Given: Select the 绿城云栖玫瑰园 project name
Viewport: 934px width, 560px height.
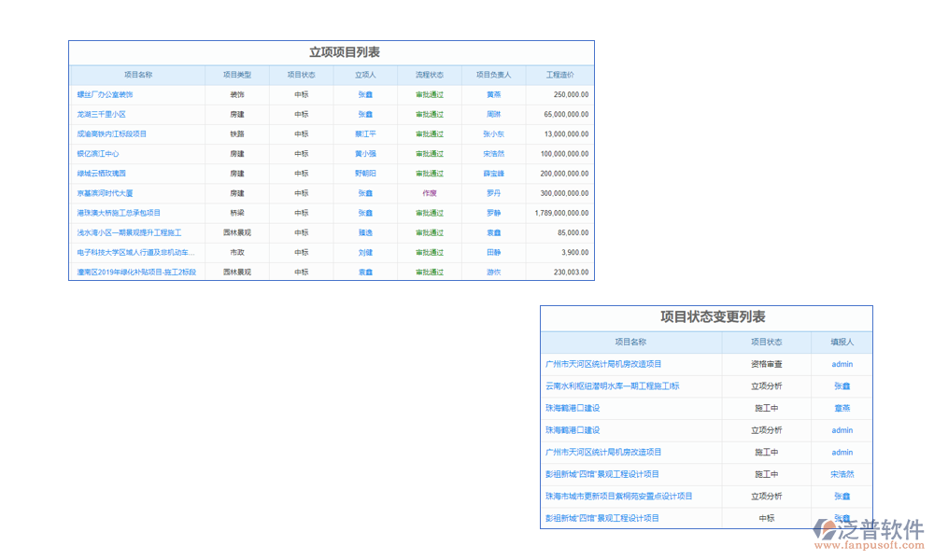Looking at the screenshot, I should [x=101, y=174].
